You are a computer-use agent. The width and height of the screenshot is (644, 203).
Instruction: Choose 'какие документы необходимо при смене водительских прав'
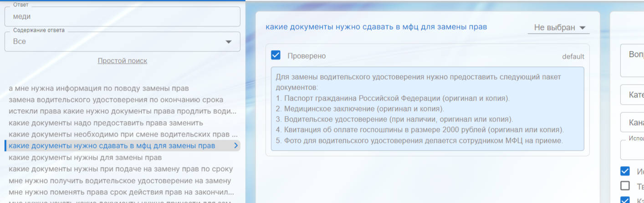122,134
